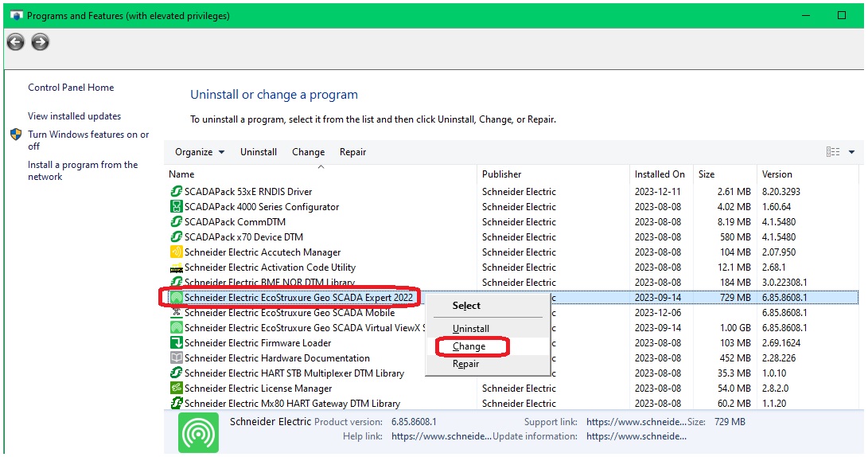Click the 2023-12-11 installed date cell
The height and width of the screenshot is (457, 868).
(658, 192)
